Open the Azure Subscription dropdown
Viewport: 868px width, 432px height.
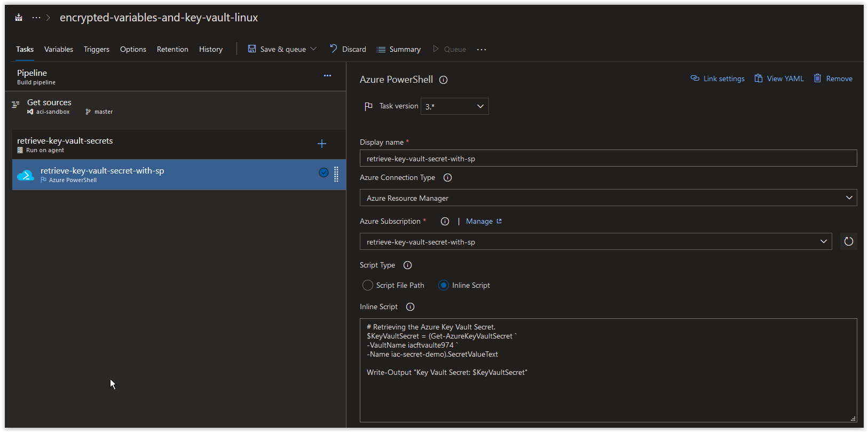(596, 242)
